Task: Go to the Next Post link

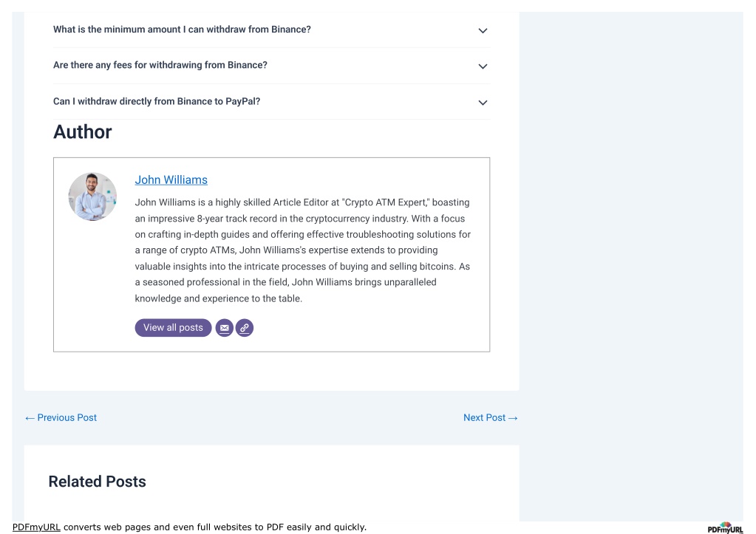Action: 491,417
